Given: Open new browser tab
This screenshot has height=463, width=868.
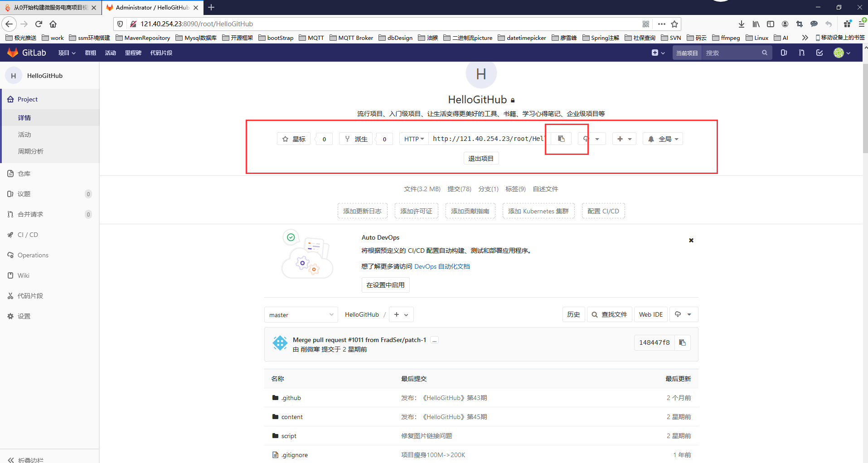Looking at the screenshot, I should (211, 7).
